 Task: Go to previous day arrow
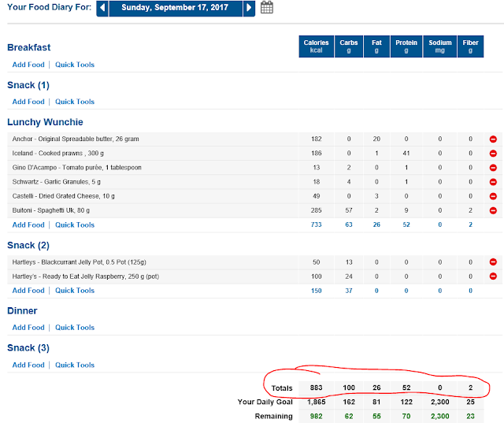(102, 8)
